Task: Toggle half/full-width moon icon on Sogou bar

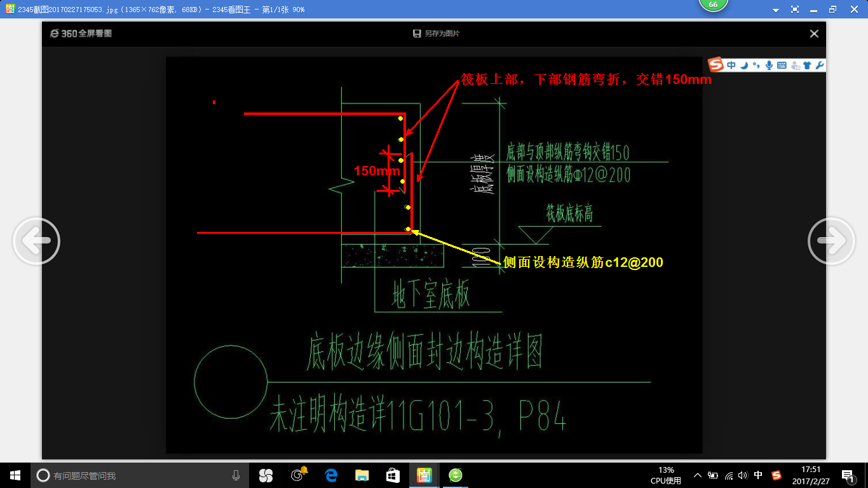Action: click(x=745, y=65)
